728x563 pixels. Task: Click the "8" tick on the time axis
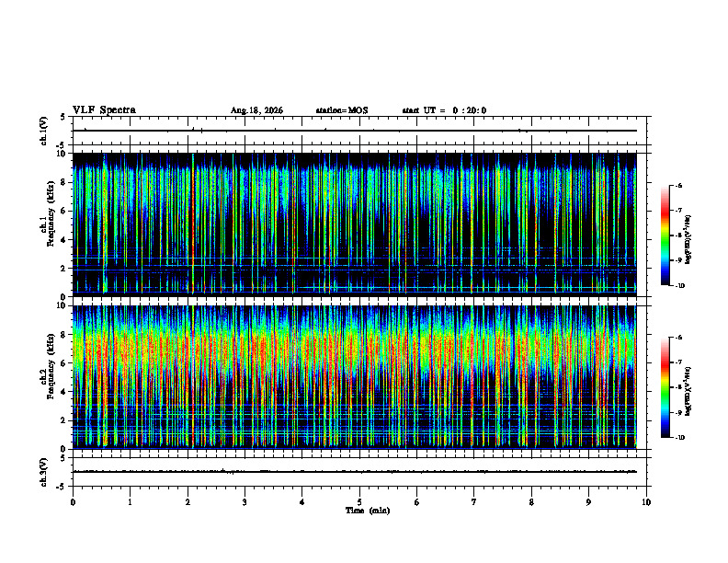pos(531,502)
